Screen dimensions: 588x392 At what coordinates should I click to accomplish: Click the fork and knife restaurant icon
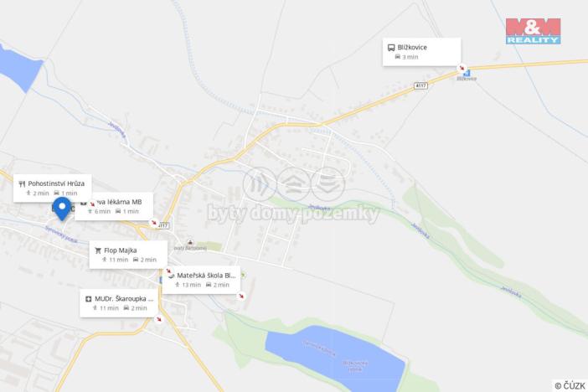(22, 183)
